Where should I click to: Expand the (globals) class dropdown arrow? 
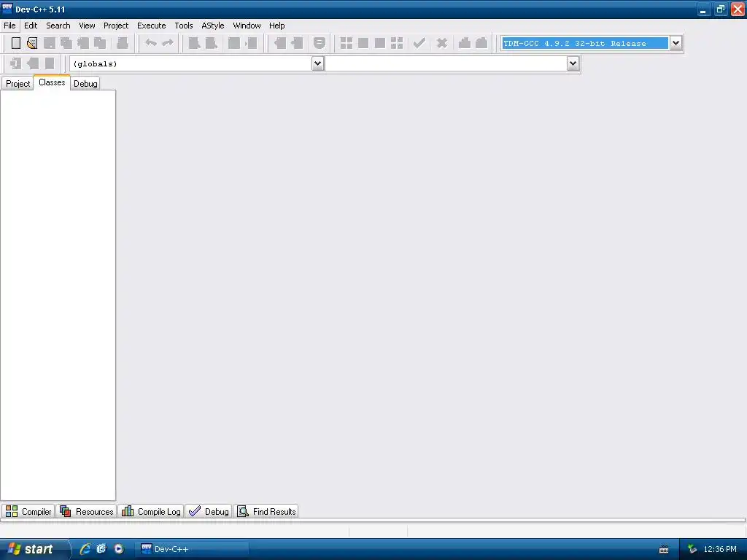tap(318, 63)
